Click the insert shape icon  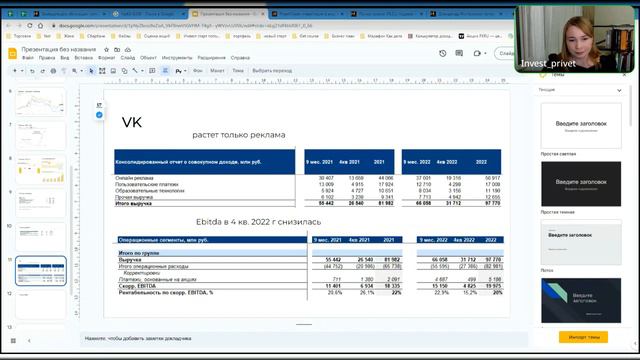[124, 71]
